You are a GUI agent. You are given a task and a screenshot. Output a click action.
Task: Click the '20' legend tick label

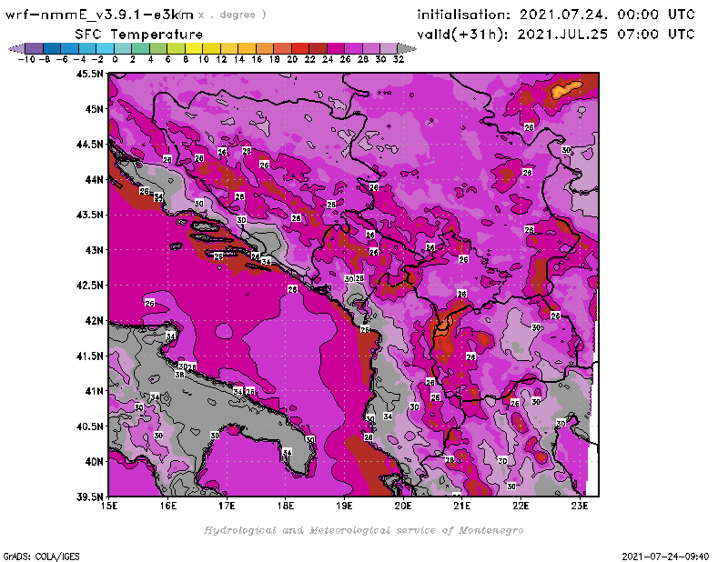(x=292, y=59)
